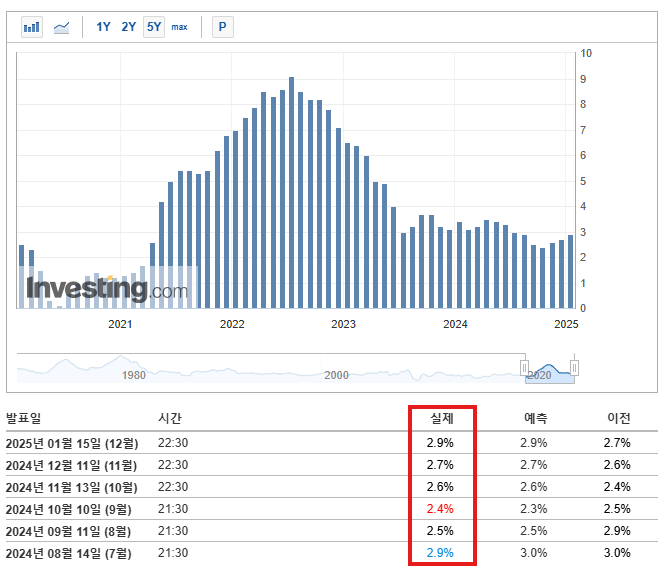Click 2.7% previous value in 12월 row

pos(617,443)
